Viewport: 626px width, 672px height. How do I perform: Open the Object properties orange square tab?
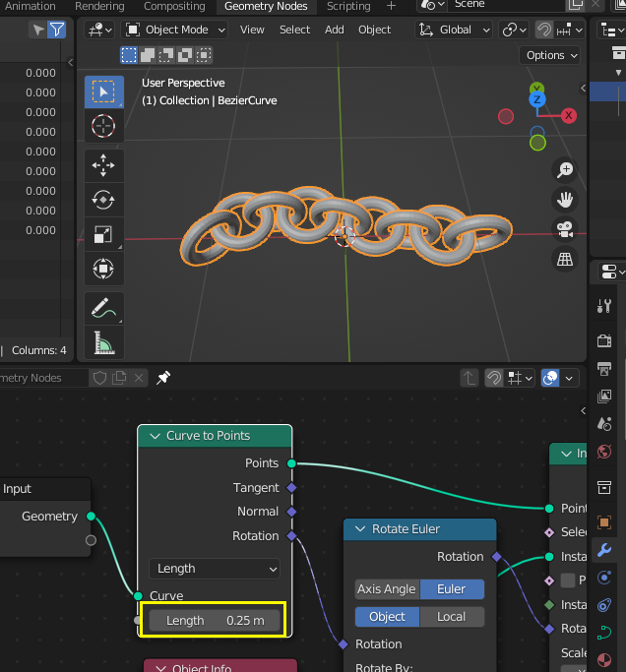tap(604, 522)
